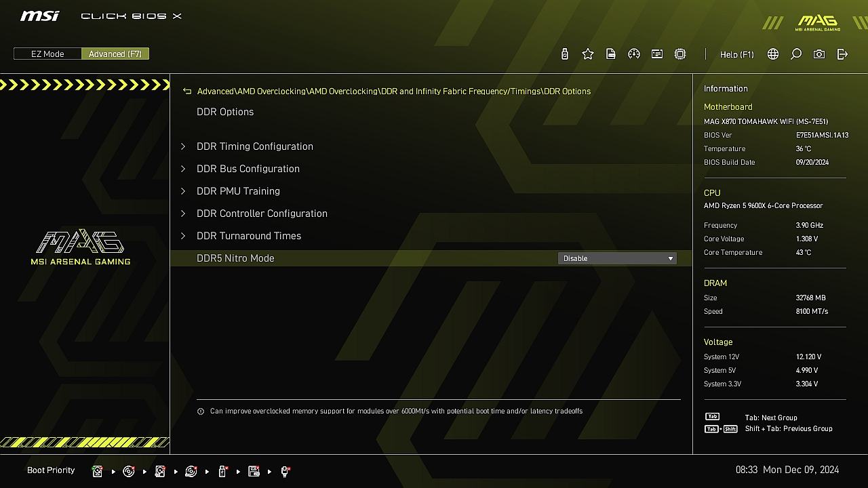Open the DDR Bus Configuration submenu
Screen dimensions: 868x488
tap(248, 169)
